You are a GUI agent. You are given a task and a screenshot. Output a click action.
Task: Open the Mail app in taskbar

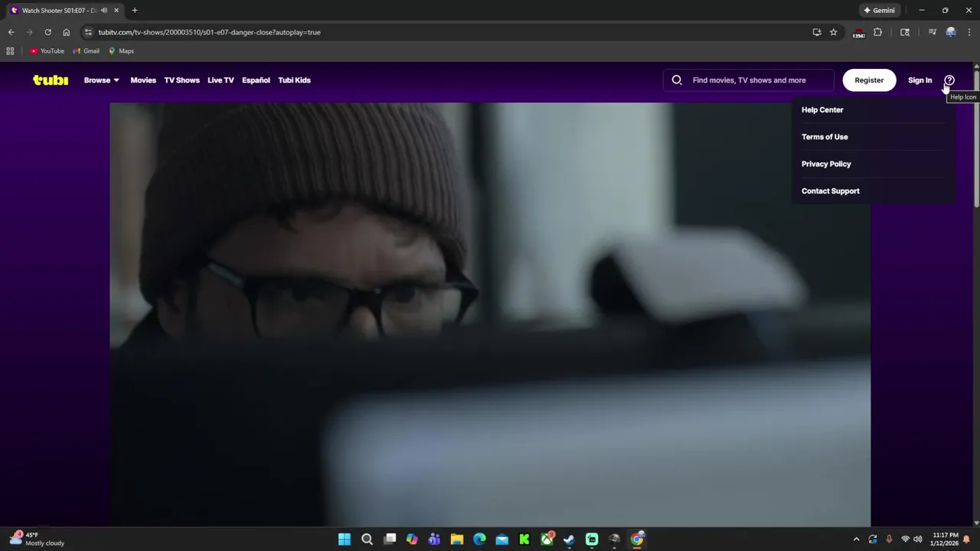(x=502, y=540)
